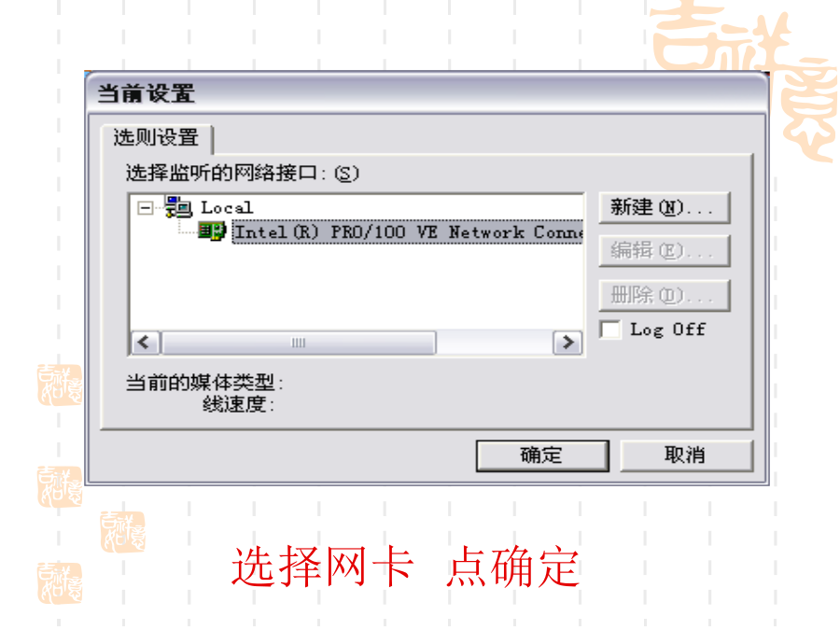This screenshot has width=840, height=630.
Task: Click the Local computer icon in tree
Action: [x=178, y=207]
